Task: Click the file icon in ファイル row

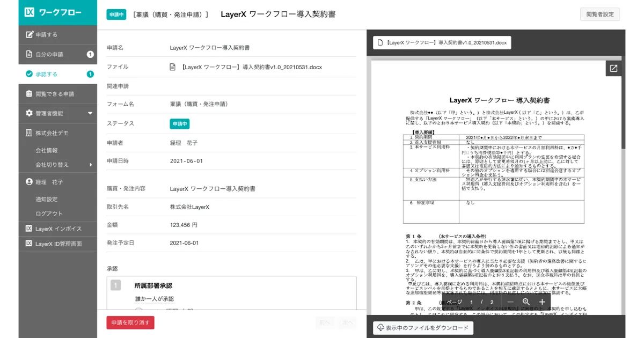Action: coord(172,67)
